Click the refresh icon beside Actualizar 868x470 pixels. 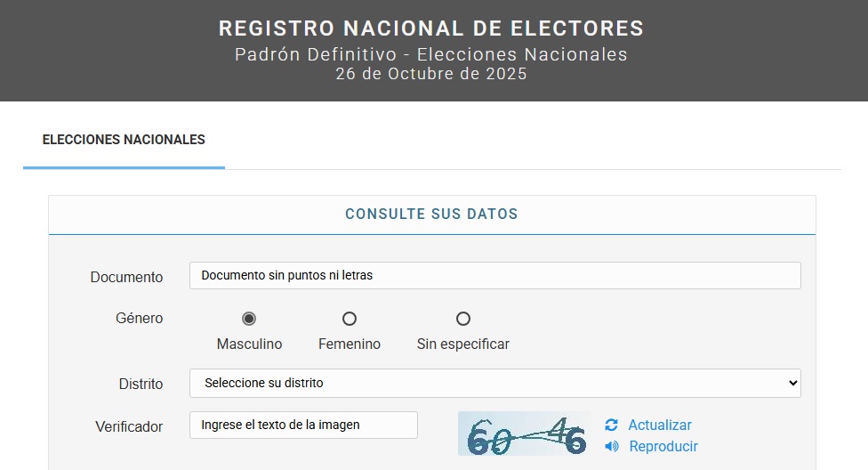point(611,425)
